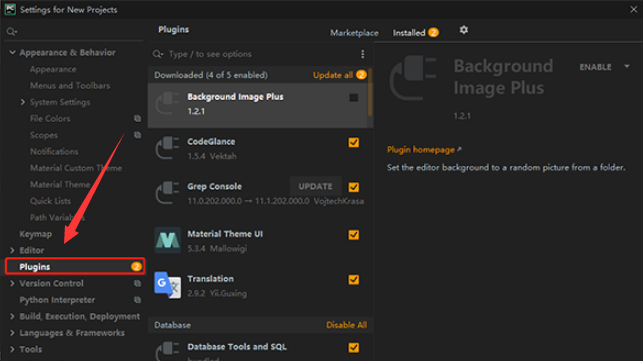Open the plugin search options kebab menu
This screenshot has height=361, width=643.
tap(363, 54)
